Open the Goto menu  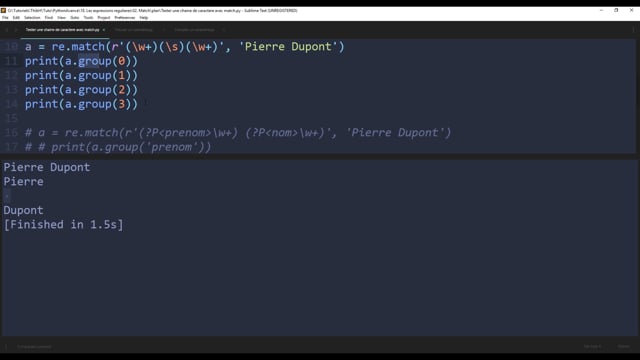tap(75, 18)
